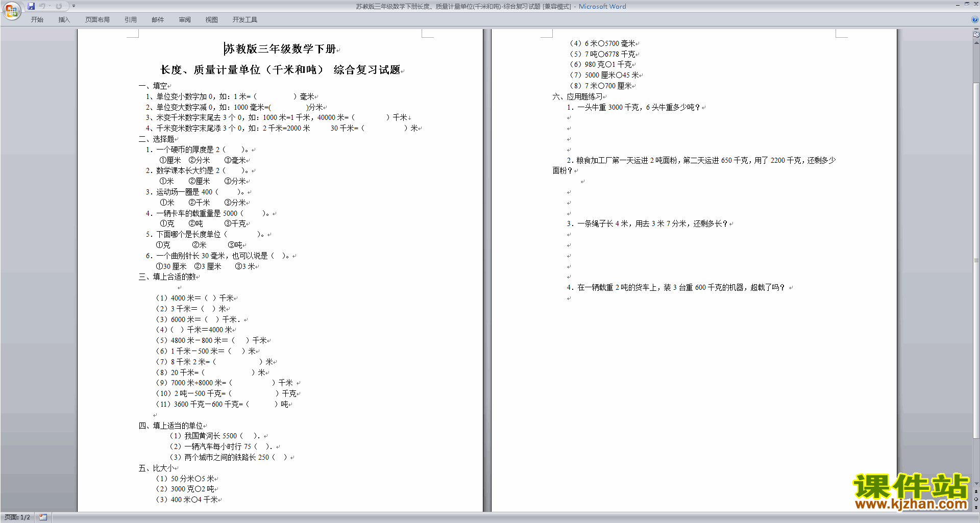Screen dimensions: 980x523
Task: Click the heading 一、填空
Action: pos(153,86)
